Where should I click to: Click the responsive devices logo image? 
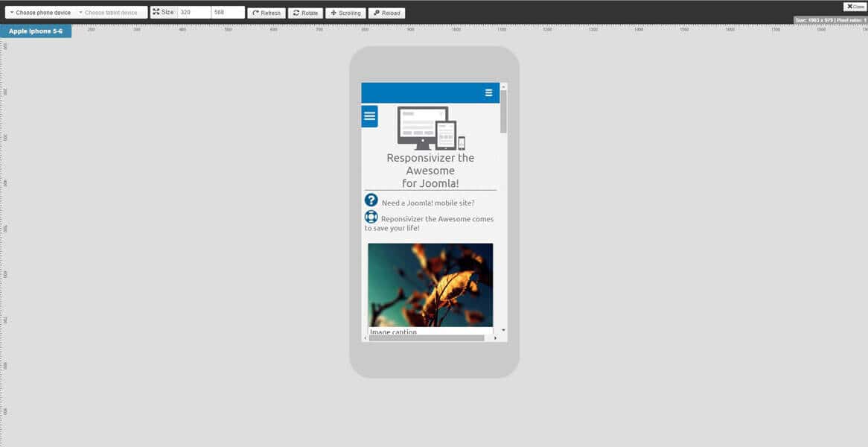431,128
